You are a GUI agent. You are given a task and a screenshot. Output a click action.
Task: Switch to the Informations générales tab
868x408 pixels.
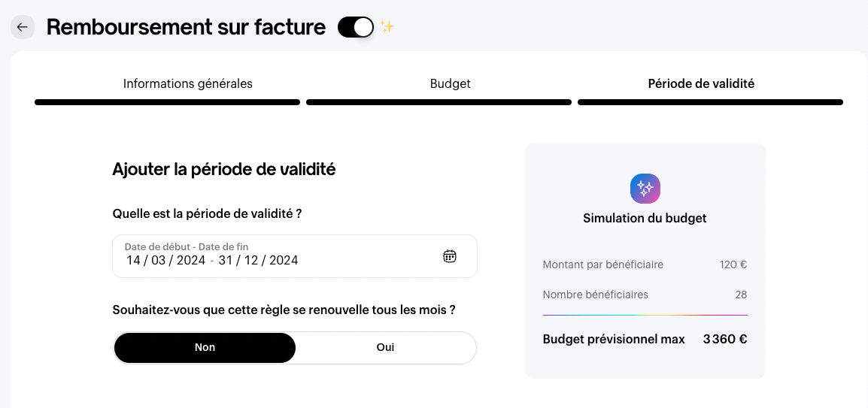coord(187,83)
